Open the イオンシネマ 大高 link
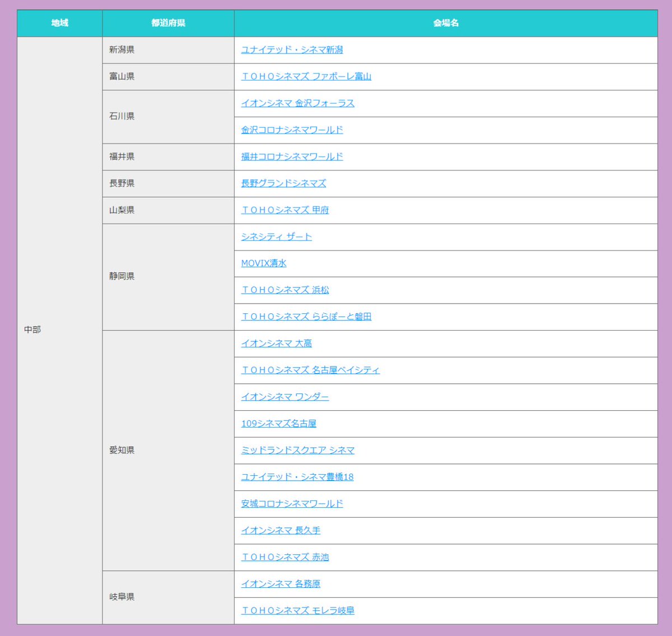 (277, 343)
